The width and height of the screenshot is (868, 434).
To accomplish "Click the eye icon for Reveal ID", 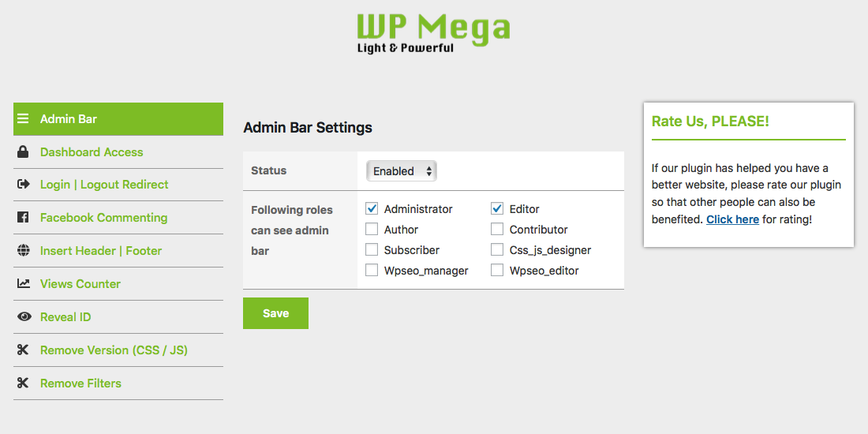I will point(24,316).
